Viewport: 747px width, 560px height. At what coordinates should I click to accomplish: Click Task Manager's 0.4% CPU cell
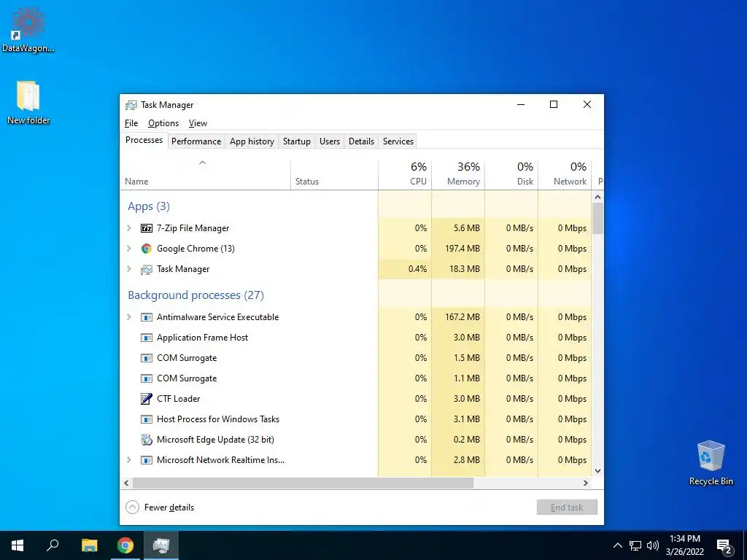point(405,269)
